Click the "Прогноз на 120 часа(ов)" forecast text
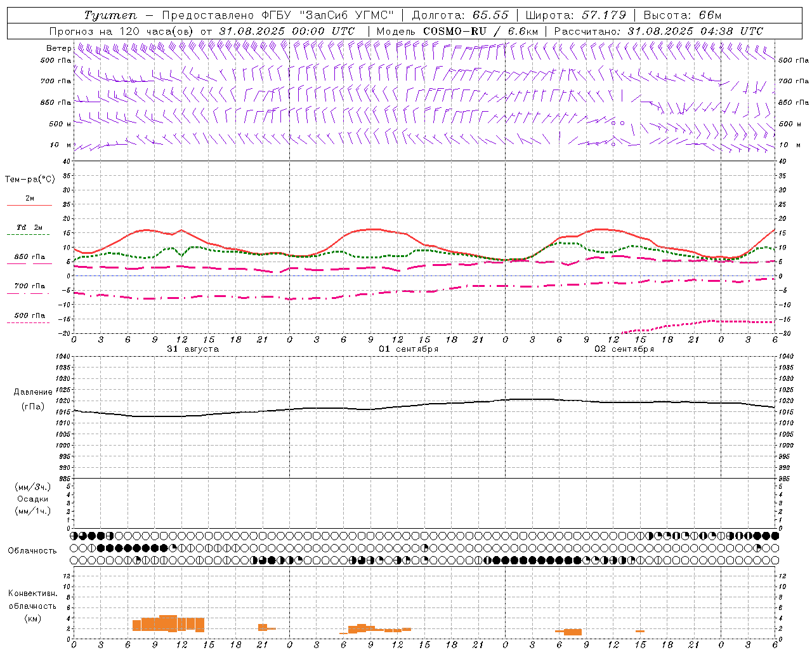Image resolution: width=812 pixels, height=650 pixels. click(122, 31)
